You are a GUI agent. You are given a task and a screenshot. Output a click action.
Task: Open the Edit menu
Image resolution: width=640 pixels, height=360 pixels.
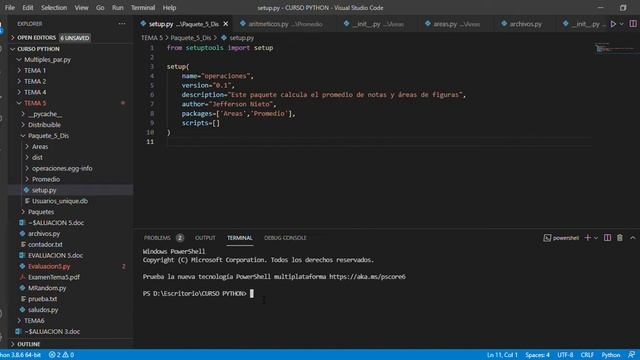[x=28, y=8]
